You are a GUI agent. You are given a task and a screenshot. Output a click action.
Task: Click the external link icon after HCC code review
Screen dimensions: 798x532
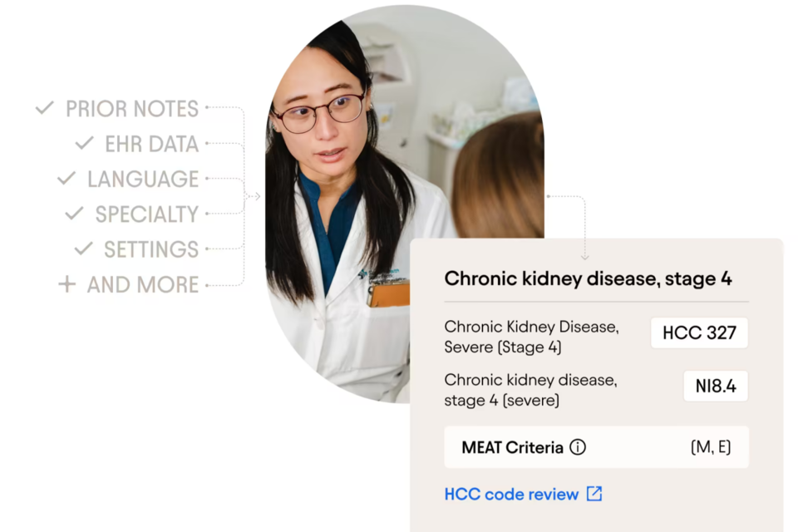594,494
